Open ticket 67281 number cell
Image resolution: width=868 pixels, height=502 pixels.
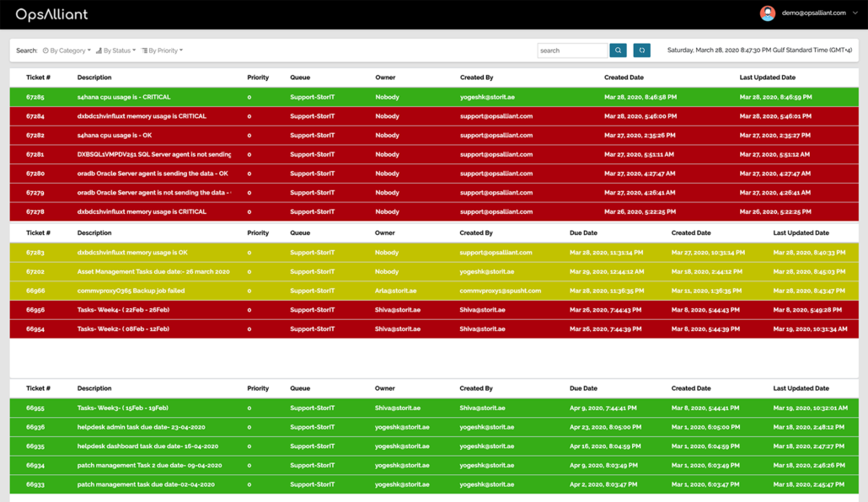[x=35, y=154]
